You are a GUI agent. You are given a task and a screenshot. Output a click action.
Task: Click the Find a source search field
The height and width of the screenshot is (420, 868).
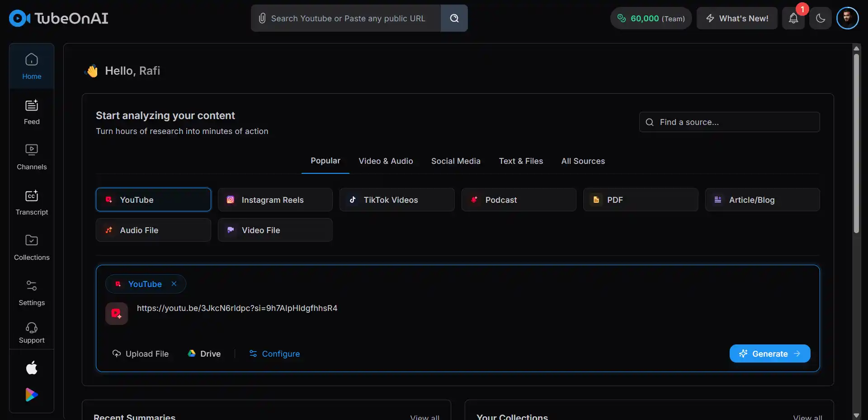[729, 122]
